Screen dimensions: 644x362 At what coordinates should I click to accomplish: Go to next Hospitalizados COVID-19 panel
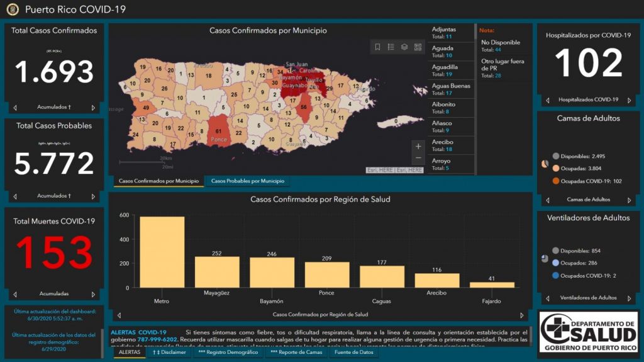pyautogui.click(x=629, y=100)
